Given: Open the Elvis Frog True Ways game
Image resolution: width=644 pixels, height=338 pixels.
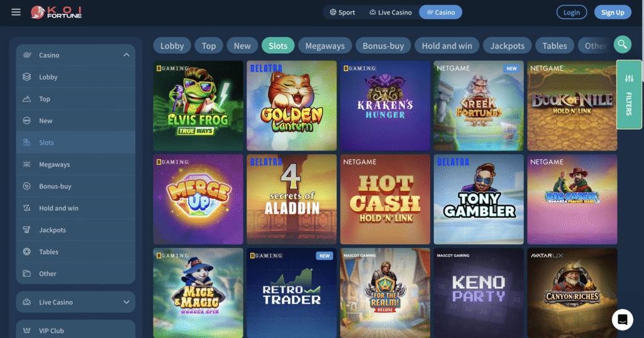Looking at the screenshot, I should click(x=198, y=106).
